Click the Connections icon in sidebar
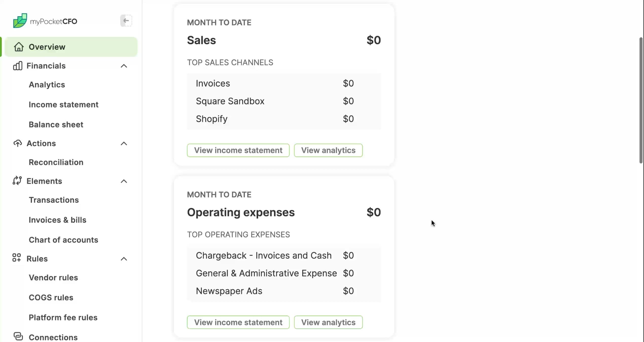 click(x=18, y=337)
